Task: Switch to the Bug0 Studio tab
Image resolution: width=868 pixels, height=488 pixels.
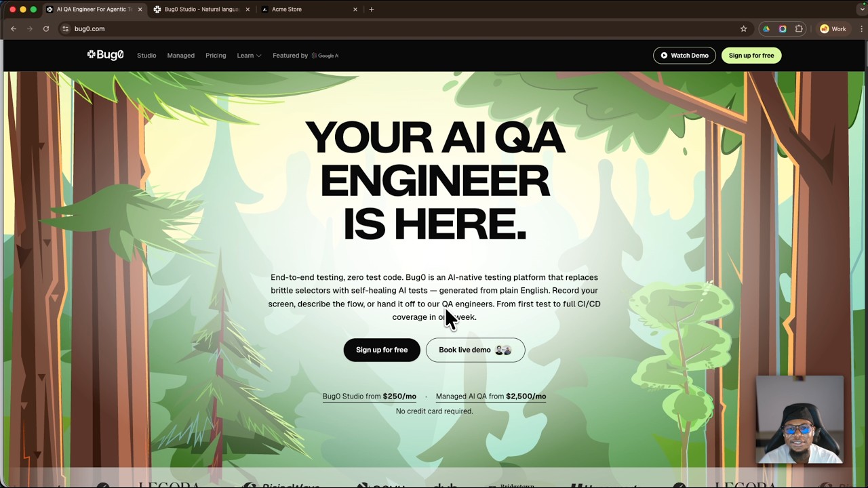Action: pyautogui.click(x=201, y=9)
